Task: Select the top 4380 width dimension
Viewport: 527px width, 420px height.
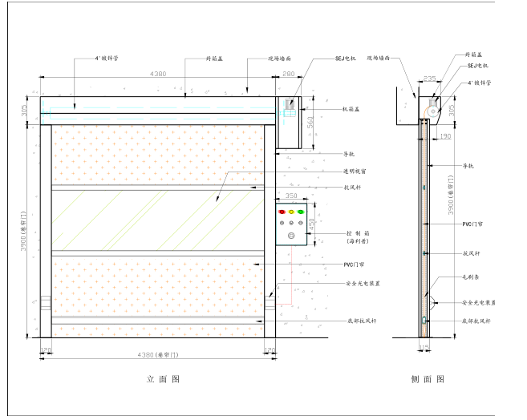Action: click(x=159, y=75)
